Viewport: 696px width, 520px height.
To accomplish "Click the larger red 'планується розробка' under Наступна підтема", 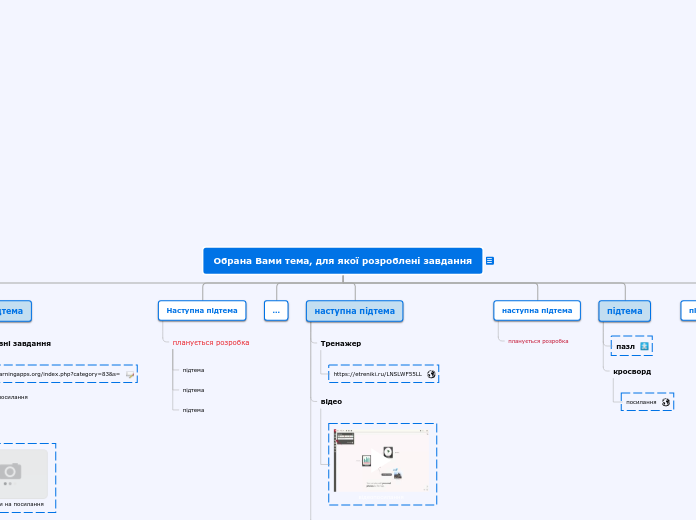I will (211, 343).
